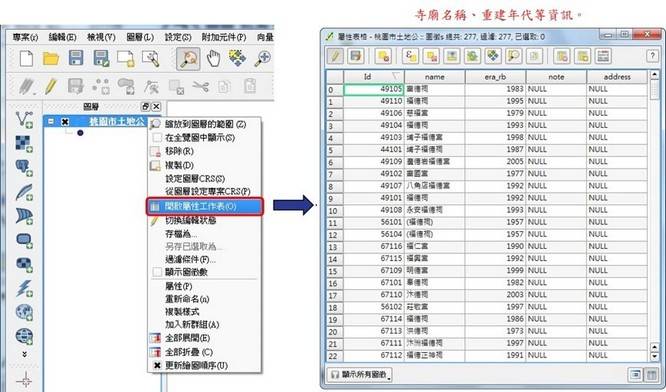Toggle editing mode pencil in attribute table
Viewport: 666px width, 392px height.
click(336, 56)
